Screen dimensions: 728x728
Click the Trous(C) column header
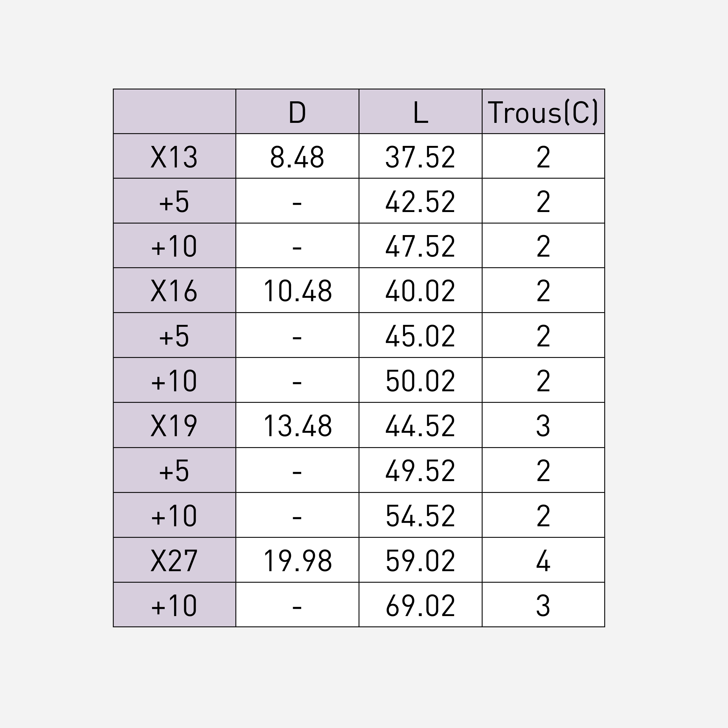click(x=543, y=112)
